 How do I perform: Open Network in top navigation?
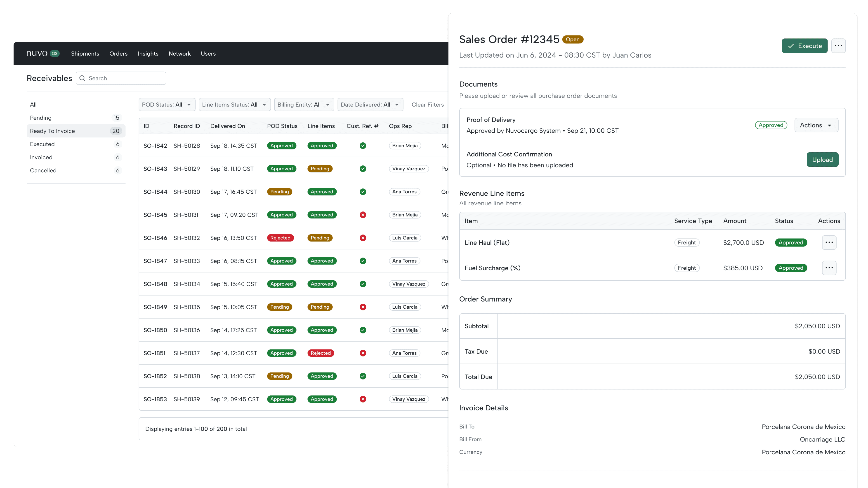pyautogui.click(x=180, y=54)
